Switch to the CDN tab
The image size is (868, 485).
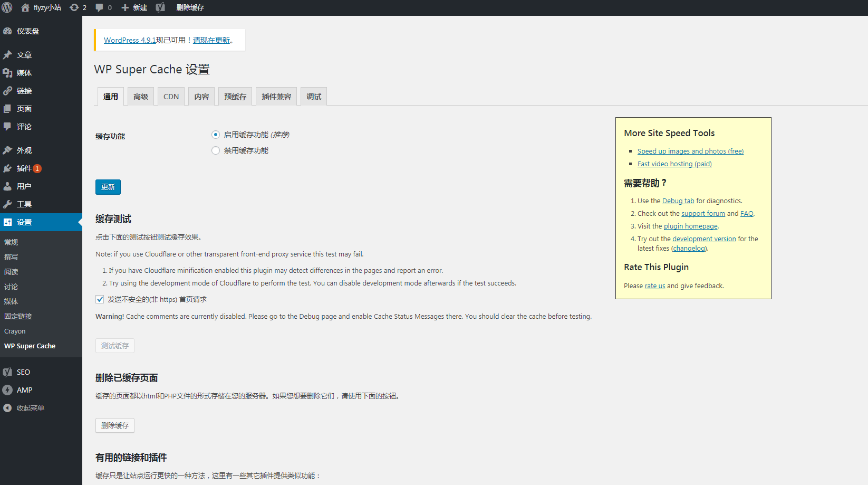point(171,97)
